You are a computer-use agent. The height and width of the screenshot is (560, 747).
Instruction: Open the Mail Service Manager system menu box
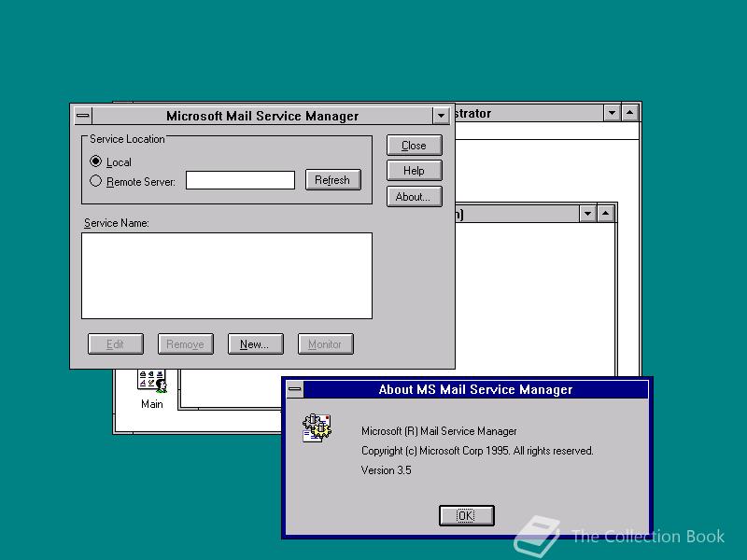tap(83, 116)
